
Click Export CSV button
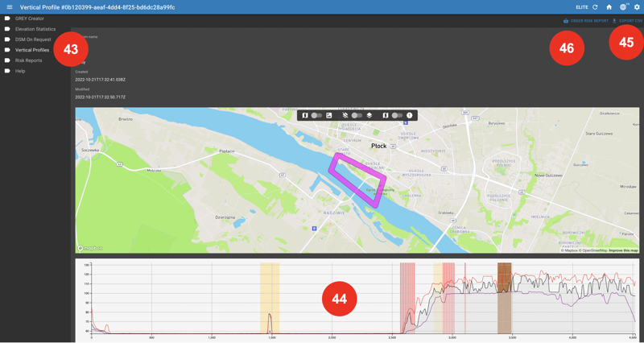point(628,21)
